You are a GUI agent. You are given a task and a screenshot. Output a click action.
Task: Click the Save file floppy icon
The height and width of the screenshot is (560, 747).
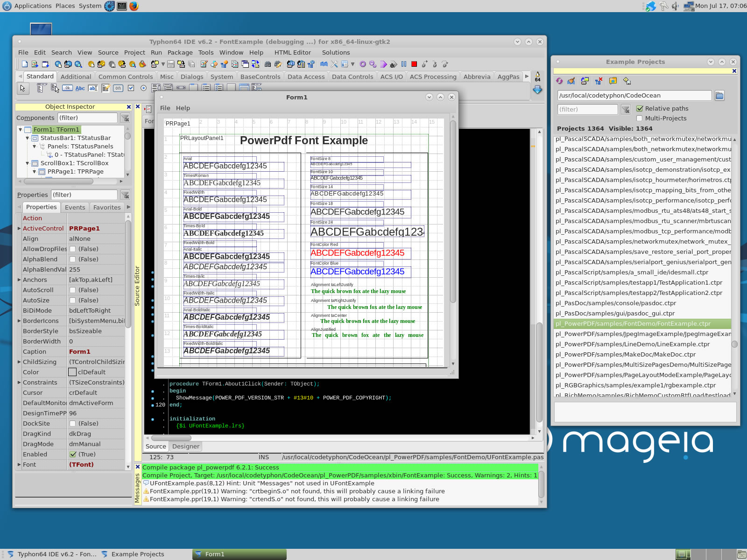(170, 64)
